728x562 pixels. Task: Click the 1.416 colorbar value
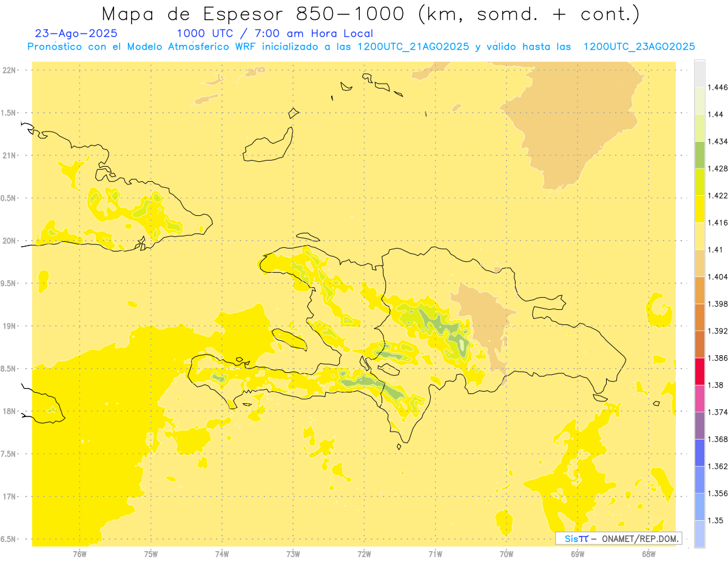pyautogui.click(x=717, y=222)
